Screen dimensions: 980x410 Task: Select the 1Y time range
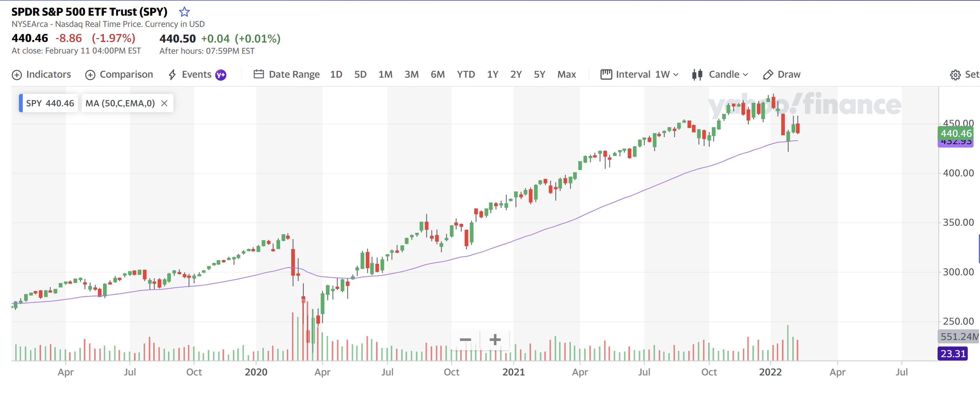click(493, 75)
